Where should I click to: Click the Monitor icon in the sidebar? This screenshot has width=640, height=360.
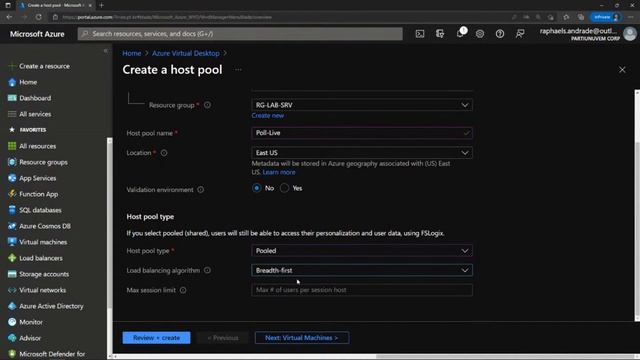tap(12, 322)
